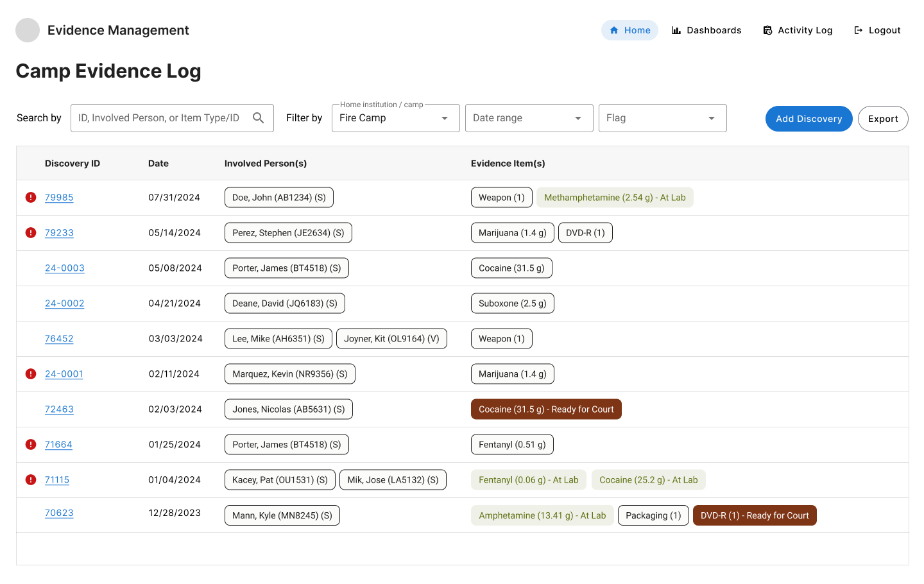Click the Methamphetamine (2.54 g) - At Lab chip
924x584 pixels.
pyautogui.click(x=615, y=198)
